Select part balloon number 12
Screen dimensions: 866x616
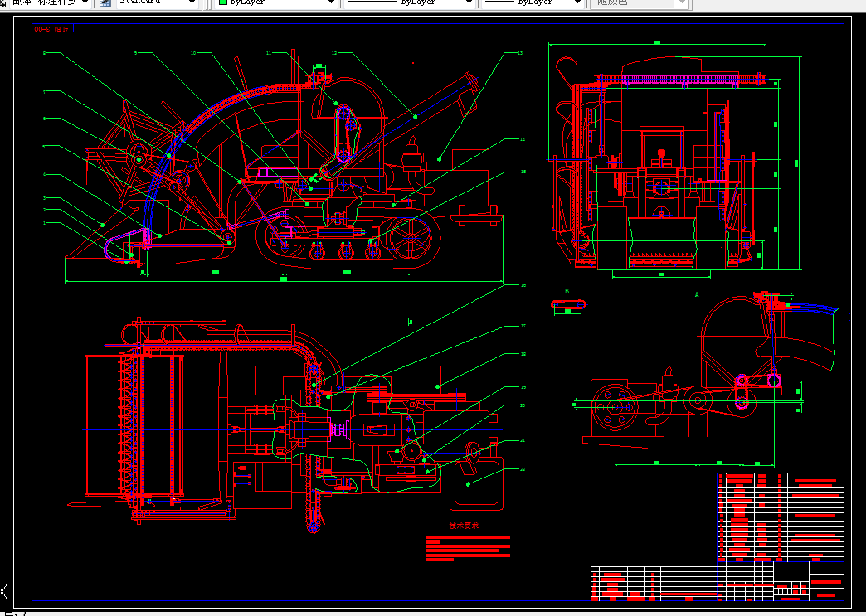click(x=334, y=53)
